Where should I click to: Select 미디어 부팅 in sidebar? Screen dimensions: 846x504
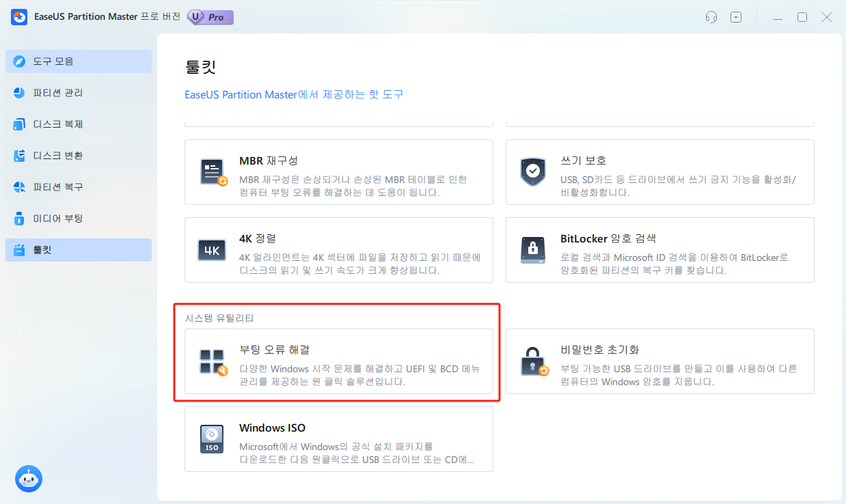click(79, 219)
